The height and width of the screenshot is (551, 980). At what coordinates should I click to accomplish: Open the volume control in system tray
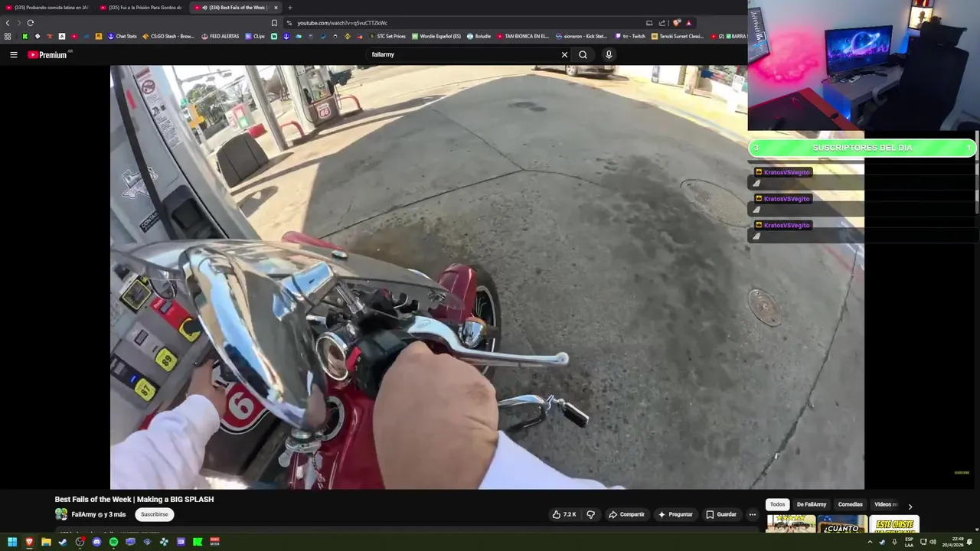[933, 542]
